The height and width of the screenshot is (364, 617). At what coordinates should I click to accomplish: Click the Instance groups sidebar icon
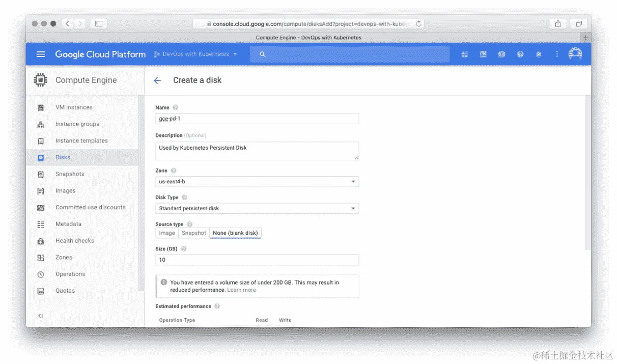[x=41, y=124]
